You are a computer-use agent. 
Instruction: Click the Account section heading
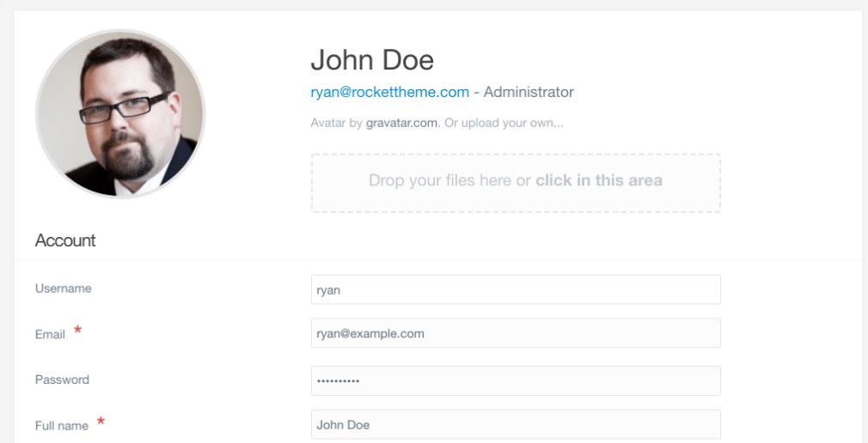click(x=65, y=241)
